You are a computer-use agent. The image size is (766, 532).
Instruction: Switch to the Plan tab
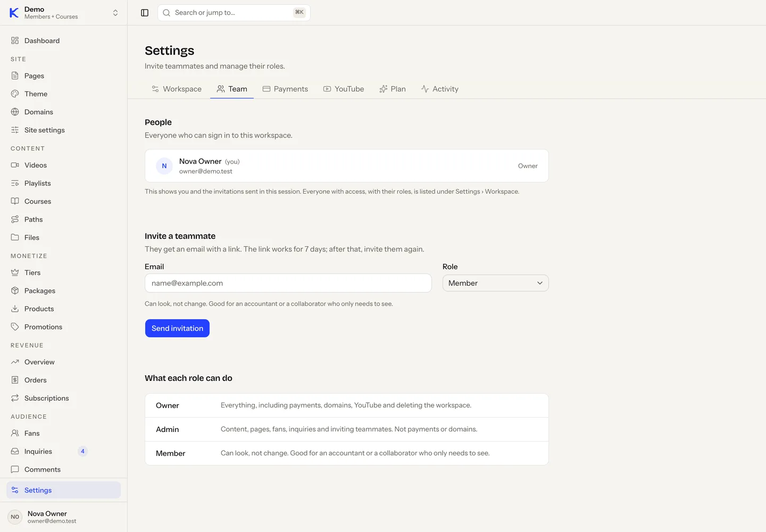point(393,89)
